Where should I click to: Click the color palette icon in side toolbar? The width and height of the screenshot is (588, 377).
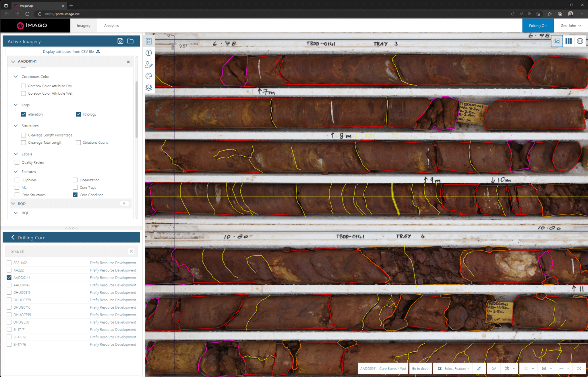pos(149,76)
